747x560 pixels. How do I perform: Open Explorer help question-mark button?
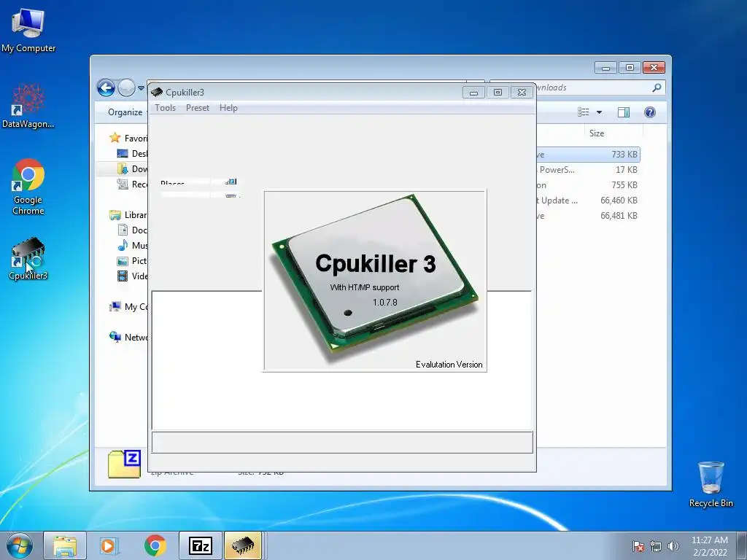pyautogui.click(x=650, y=112)
